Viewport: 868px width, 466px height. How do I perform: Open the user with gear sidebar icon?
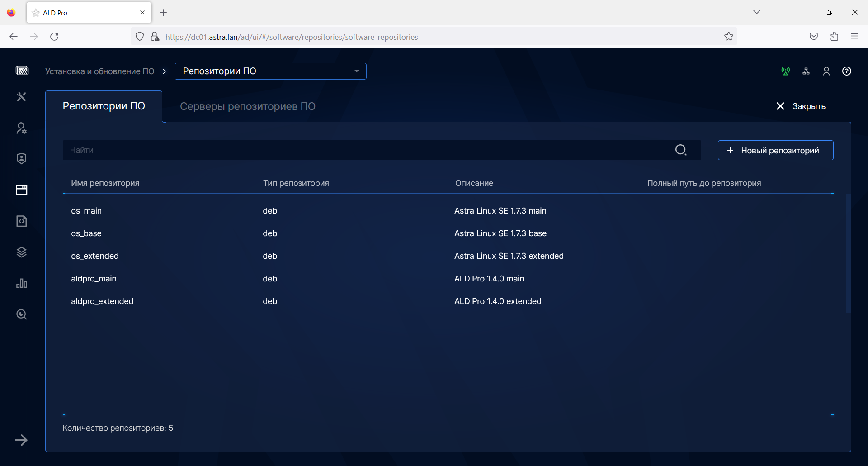21,128
